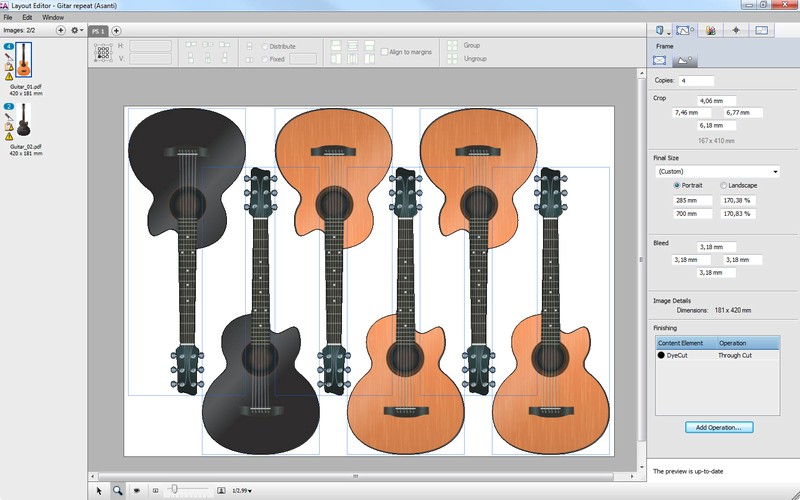Screen dimensions: 800x500
Task: Click the copies badge 4 of Guitar_01
Action: 9,47
